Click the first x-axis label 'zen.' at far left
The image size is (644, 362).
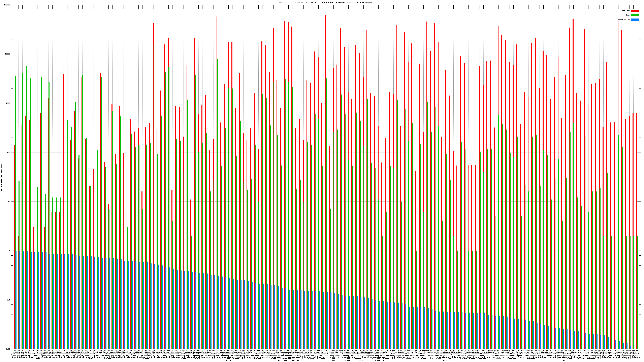(14, 352)
